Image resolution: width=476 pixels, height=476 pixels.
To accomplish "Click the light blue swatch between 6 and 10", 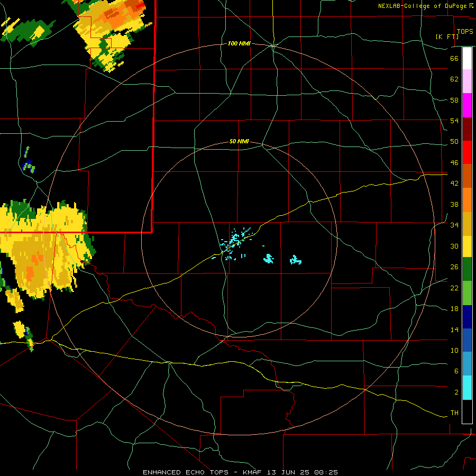I will [x=467, y=364].
